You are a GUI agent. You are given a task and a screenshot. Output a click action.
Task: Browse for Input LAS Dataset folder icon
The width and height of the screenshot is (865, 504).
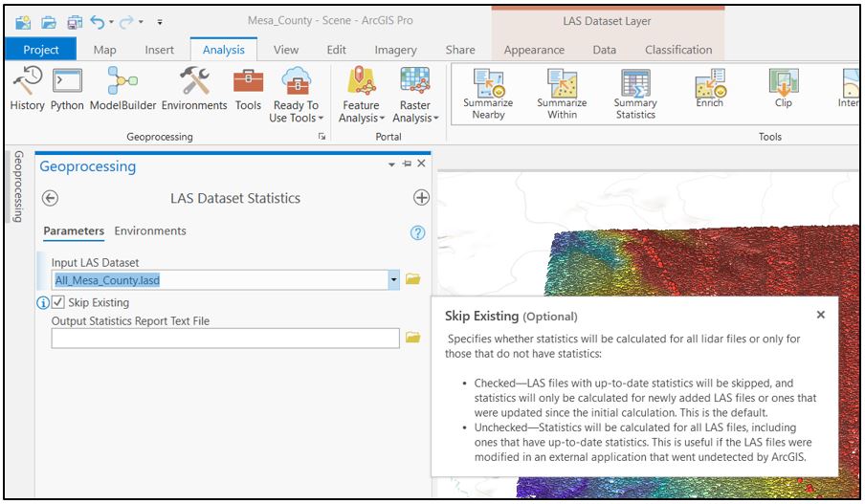[x=413, y=279]
